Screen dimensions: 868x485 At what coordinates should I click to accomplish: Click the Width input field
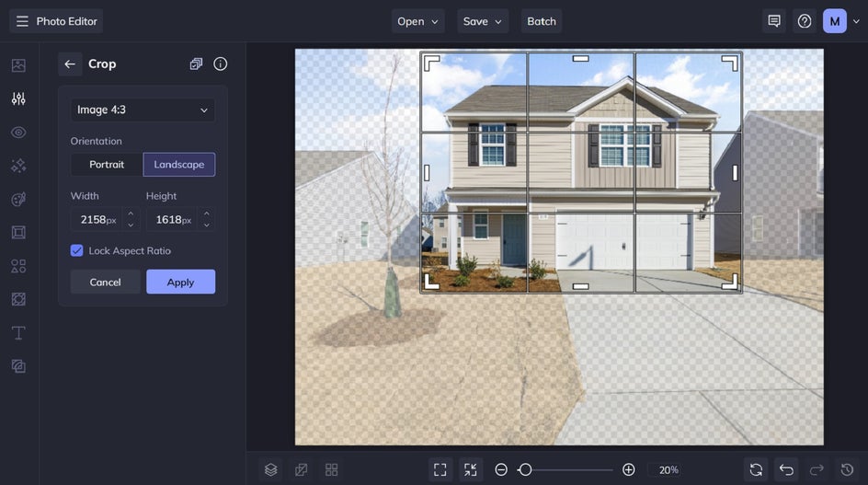coord(98,220)
